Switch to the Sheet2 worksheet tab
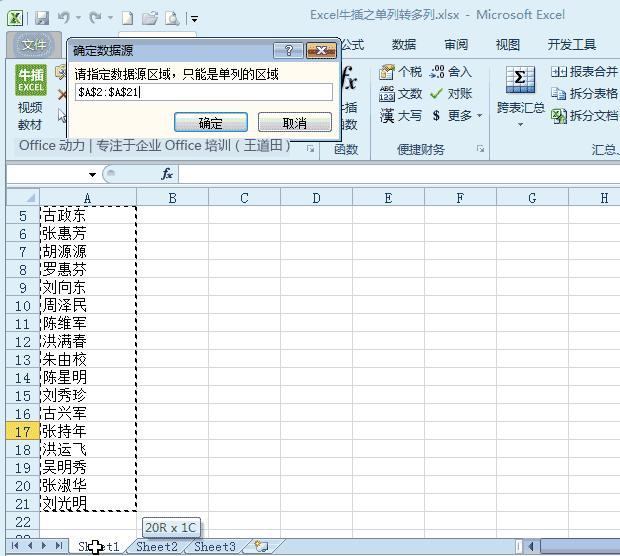The width and height of the screenshot is (620, 556). [157, 547]
